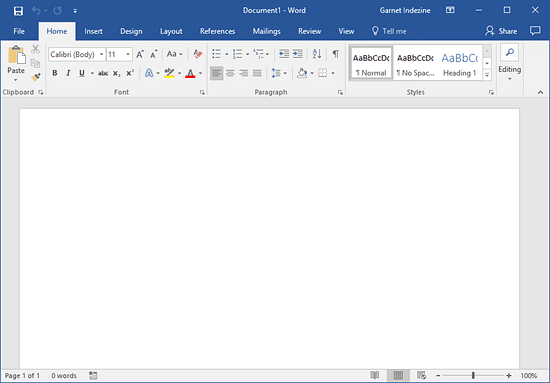Viewport: 550px width, 383px height.
Task: Apply the Normal style
Action: (x=371, y=63)
